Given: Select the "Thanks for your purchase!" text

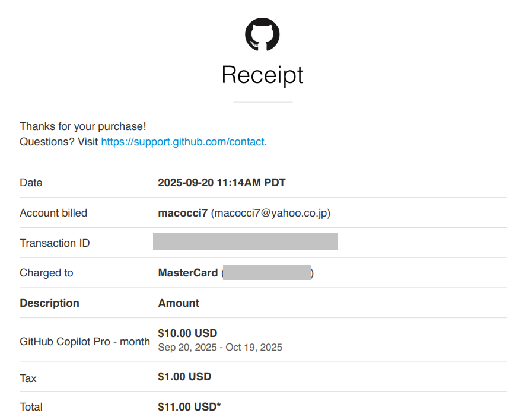Looking at the screenshot, I should pyautogui.click(x=82, y=126).
